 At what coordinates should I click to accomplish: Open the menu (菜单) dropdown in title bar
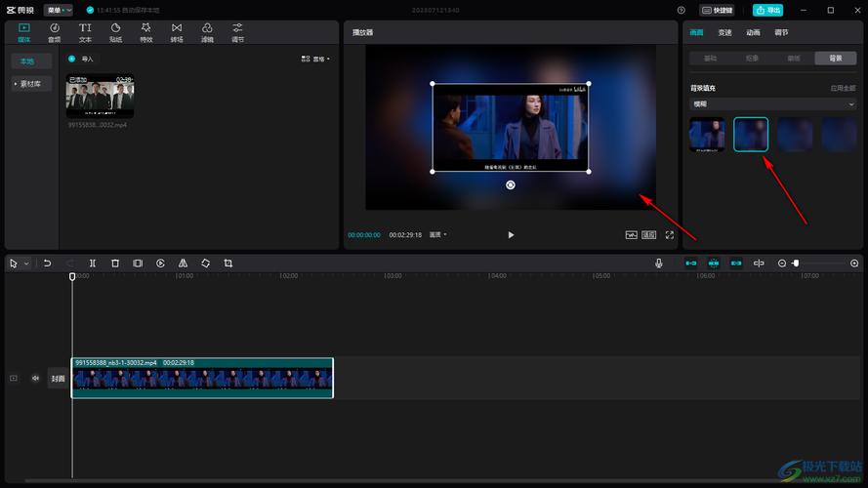[59, 10]
